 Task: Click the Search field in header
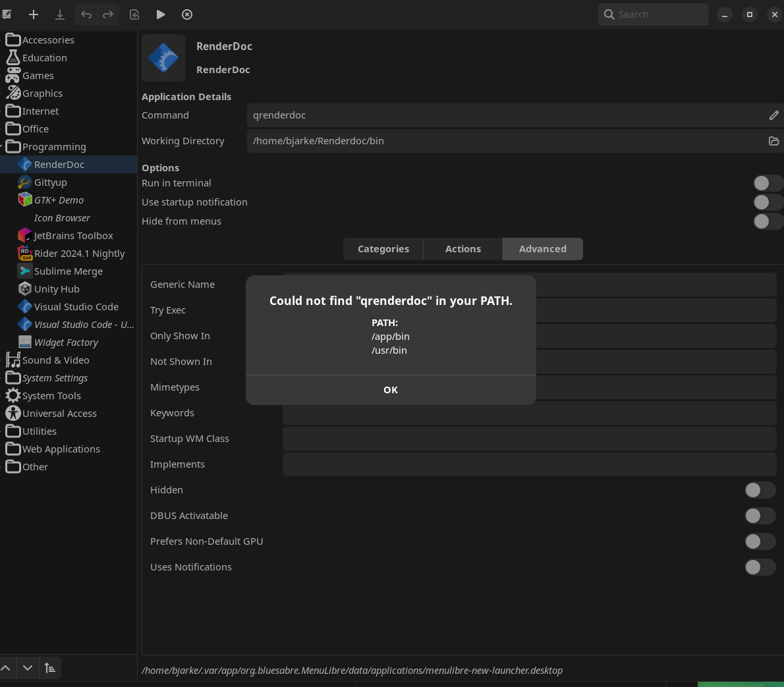tap(659, 14)
